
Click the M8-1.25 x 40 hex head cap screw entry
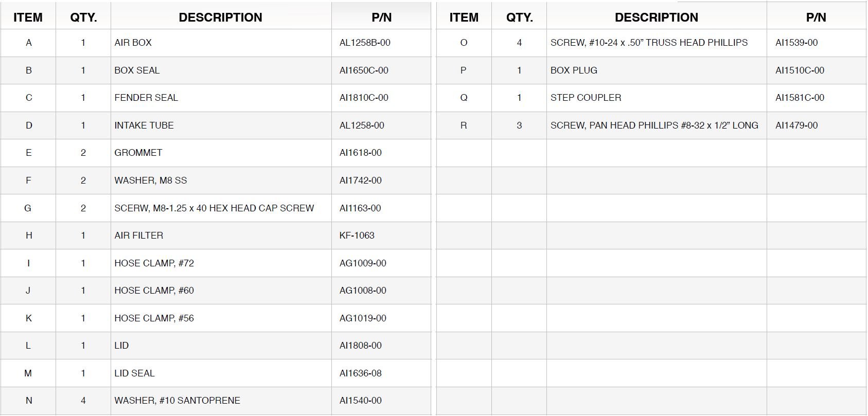(214, 208)
